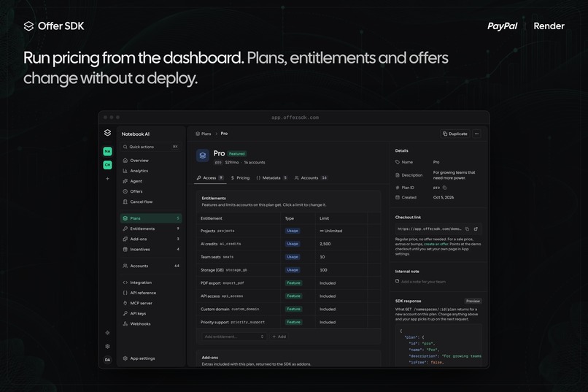Viewport: 588px width, 392px height.
Task: Open App settings in the sidebar
Action: click(x=151, y=358)
